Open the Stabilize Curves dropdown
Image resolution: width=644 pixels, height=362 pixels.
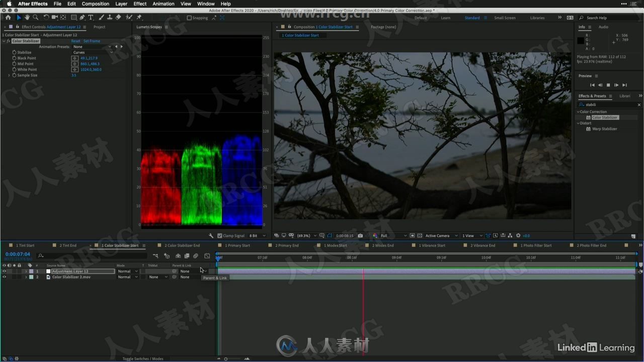93,52
